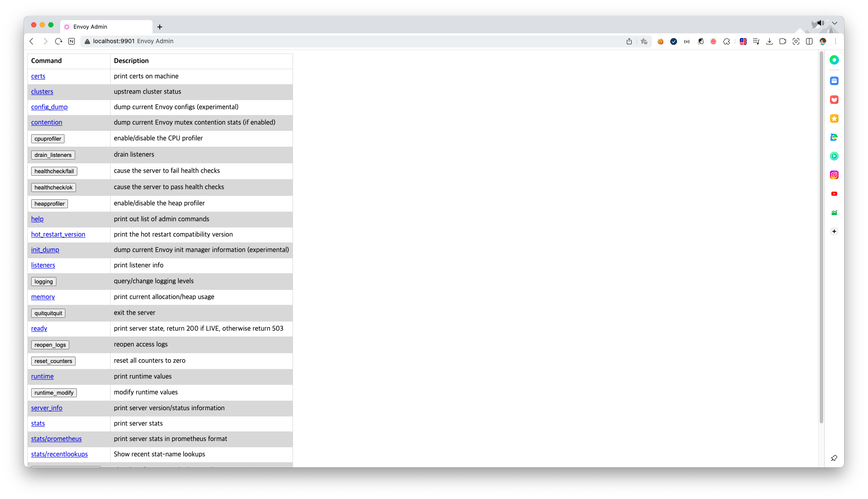Open the config_dump link

pyautogui.click(x=49, y=107)
